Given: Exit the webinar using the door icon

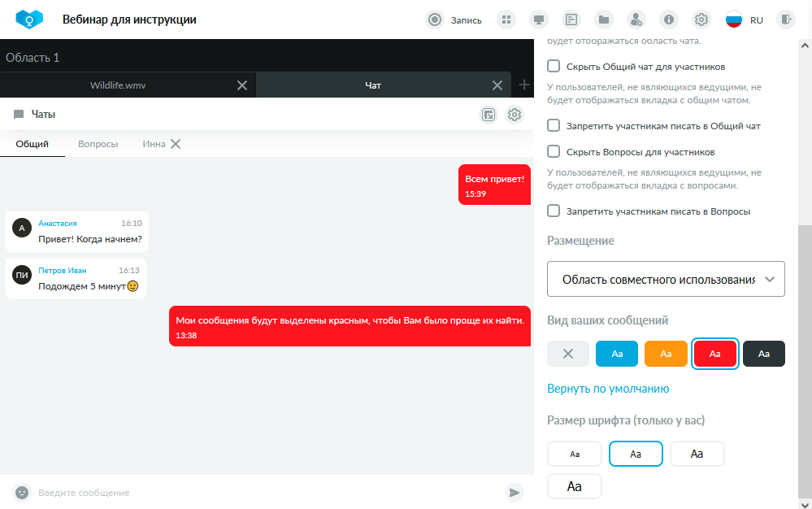Looking at the screenshot, I should coord(786,20).
